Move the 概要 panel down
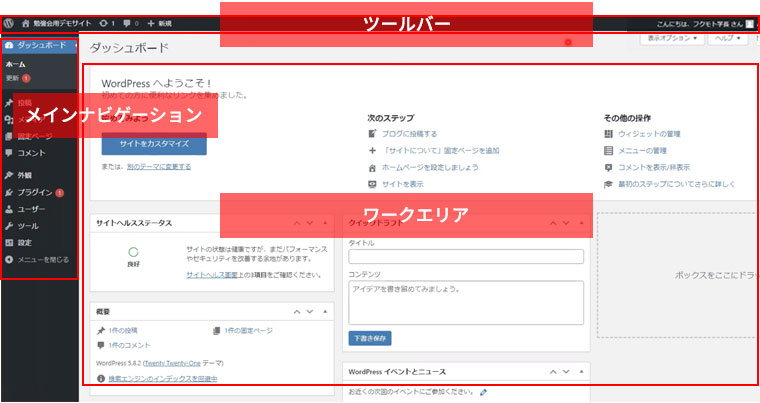The height and width of the screenshot is (403, 760). 310,312
